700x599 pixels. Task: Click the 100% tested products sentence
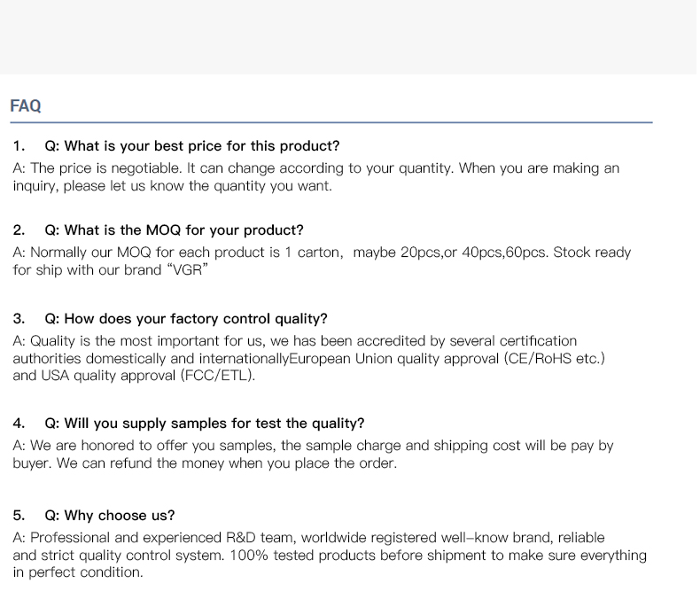[439, 556]
